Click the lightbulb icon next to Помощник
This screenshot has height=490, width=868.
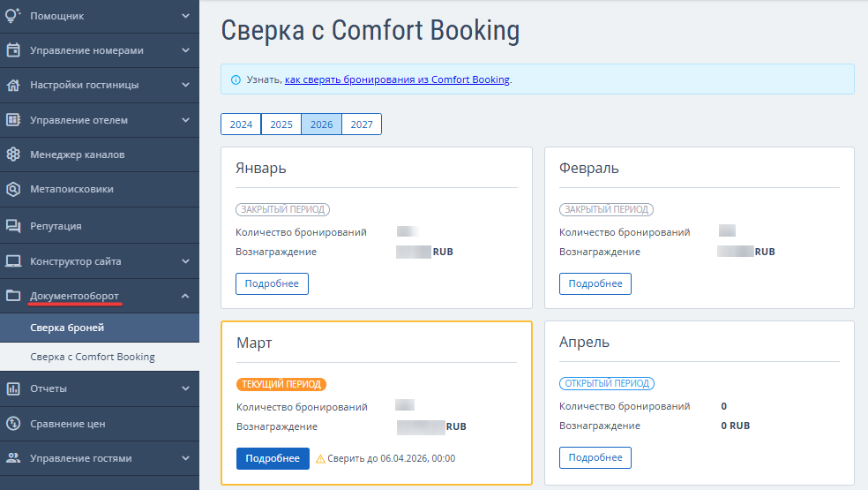point(13,15)
